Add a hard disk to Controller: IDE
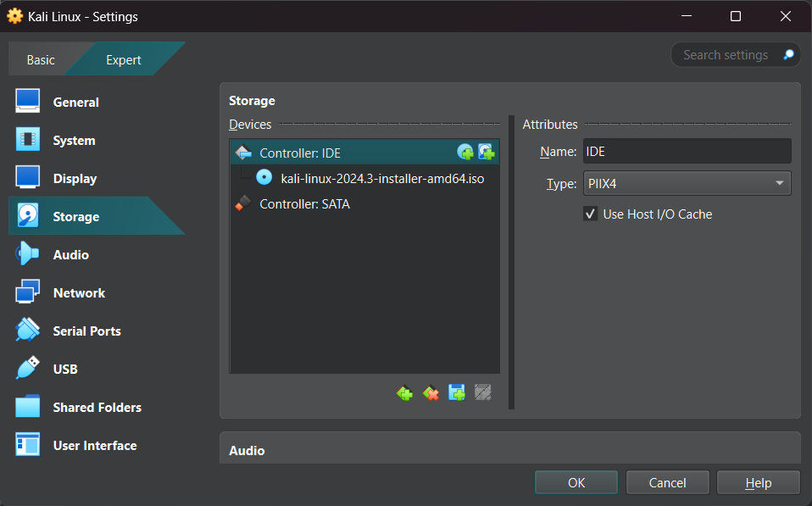812x506 pixels. pos(485,152)
